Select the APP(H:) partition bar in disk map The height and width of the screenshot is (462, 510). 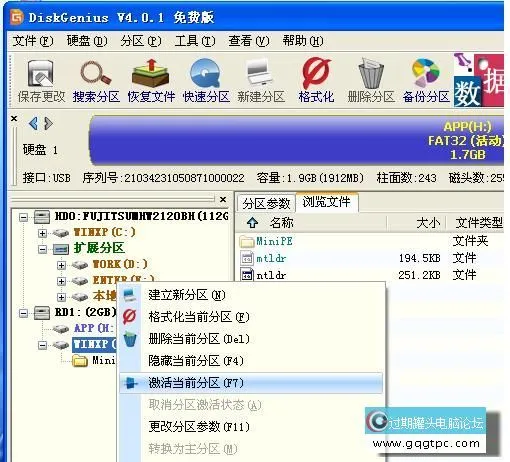coord(297,140)
